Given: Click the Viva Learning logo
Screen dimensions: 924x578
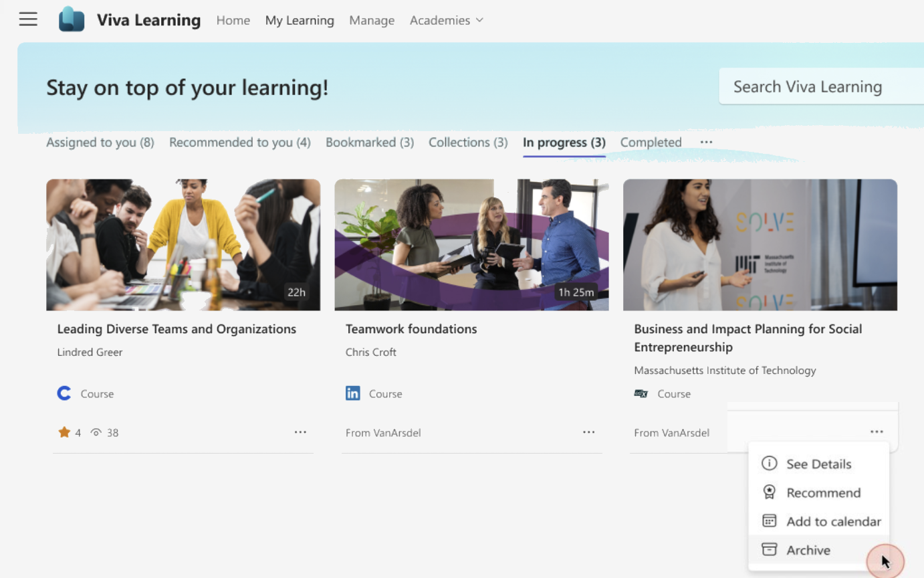Looking at the screenshot, I should coord(72,19).
